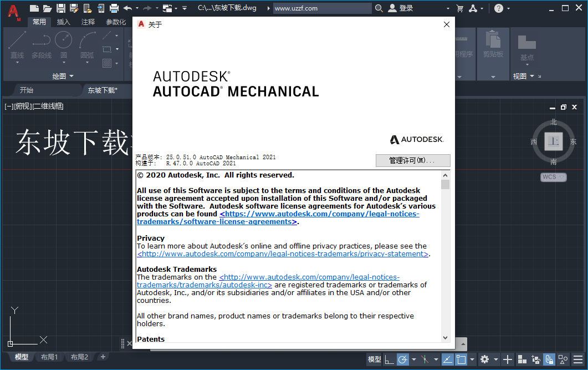Image resolution: width=588 pixels, height=370 pixels.
Task: Open the Line tool dropdown arrow
Action: (x=17, y=63)
